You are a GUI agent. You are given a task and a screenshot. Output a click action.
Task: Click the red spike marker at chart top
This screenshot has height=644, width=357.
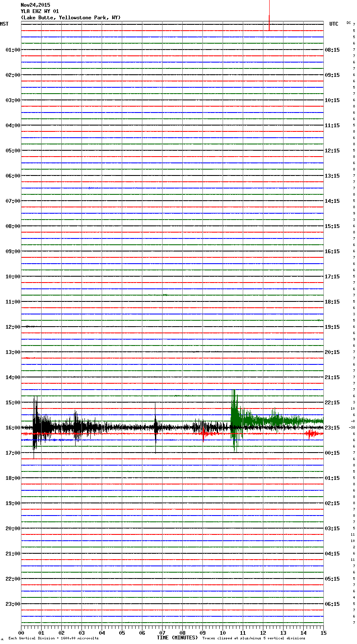coord(269,22)
